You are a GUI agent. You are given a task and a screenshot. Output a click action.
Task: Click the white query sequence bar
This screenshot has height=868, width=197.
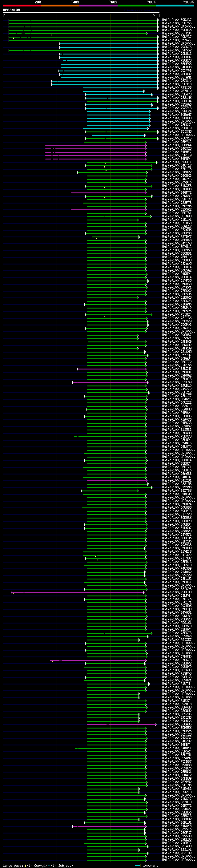click(81, 12)
